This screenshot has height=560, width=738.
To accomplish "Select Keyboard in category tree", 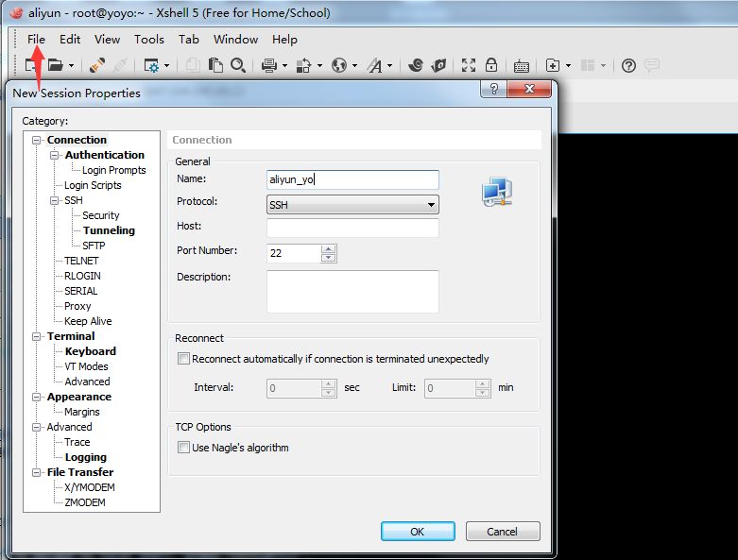I will click(91, 351).
